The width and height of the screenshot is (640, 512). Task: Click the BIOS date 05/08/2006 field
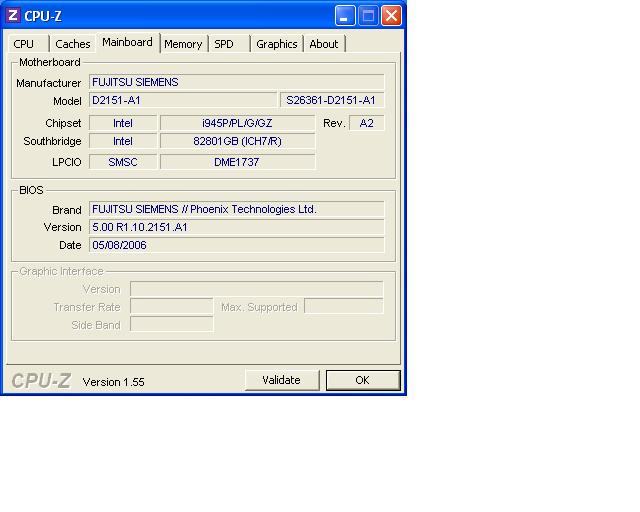[236, 245]
